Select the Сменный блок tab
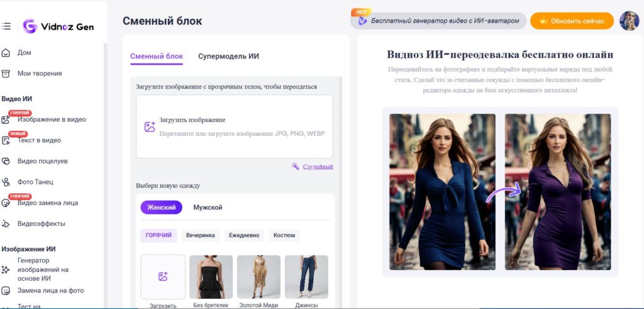Viewport: 644px width, 309px height. 157,56
